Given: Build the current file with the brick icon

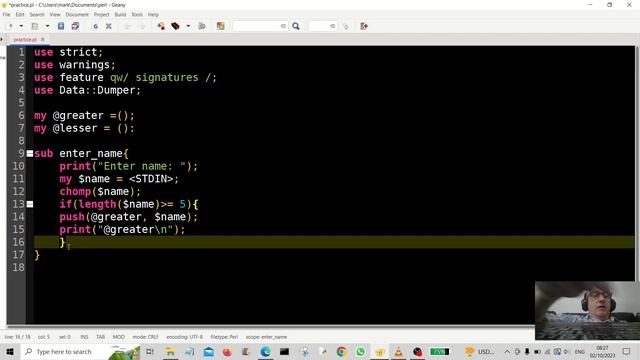Looking at the screenshot, I should point(176,26).
